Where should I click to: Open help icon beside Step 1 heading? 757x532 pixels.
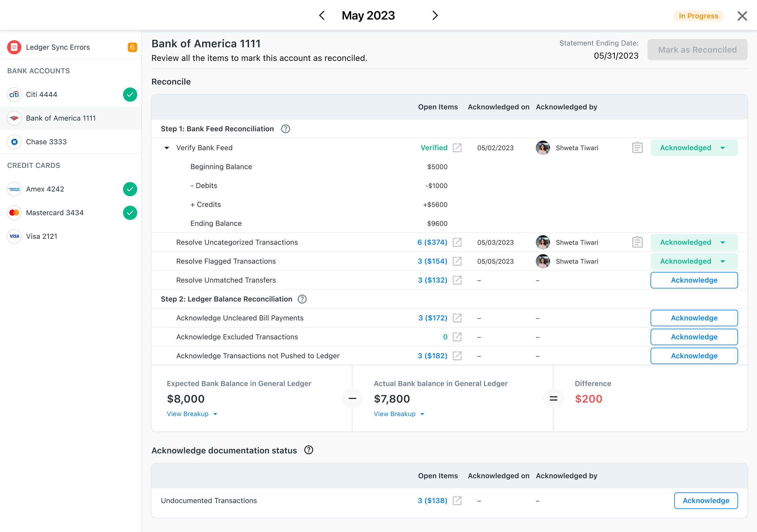(286, 129)
